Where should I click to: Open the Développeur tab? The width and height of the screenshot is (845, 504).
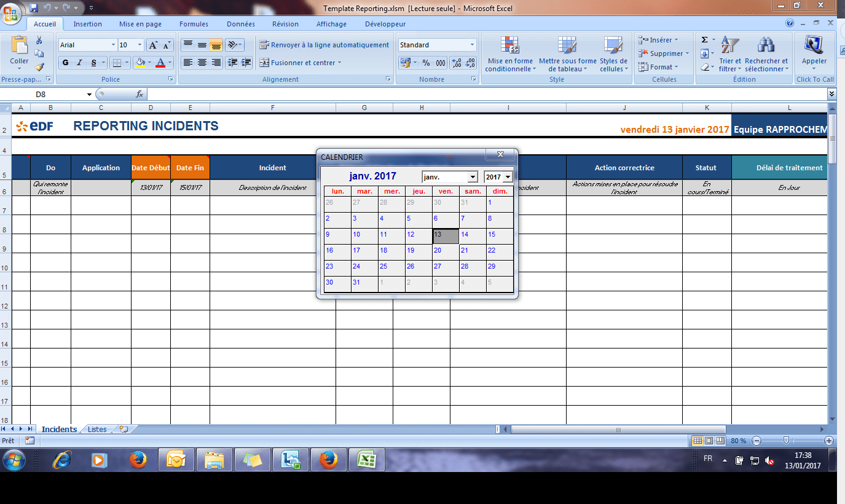(385, 24)
